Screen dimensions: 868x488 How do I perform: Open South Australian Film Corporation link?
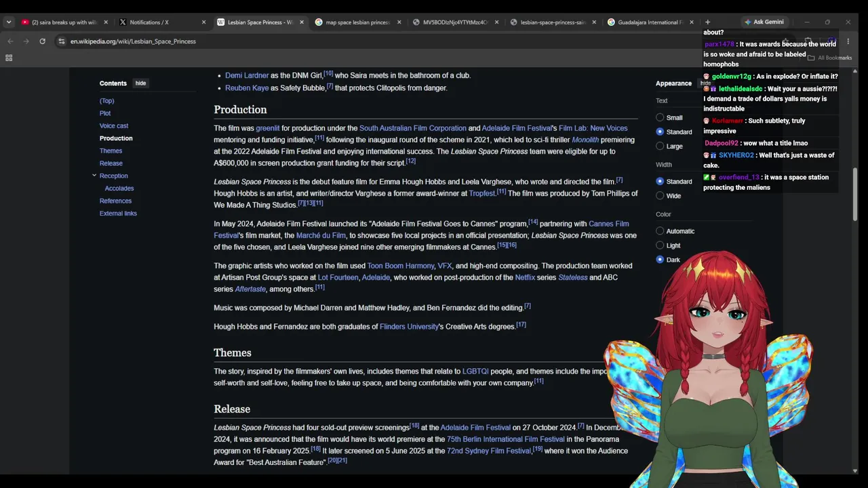click(x=413, y=128)
